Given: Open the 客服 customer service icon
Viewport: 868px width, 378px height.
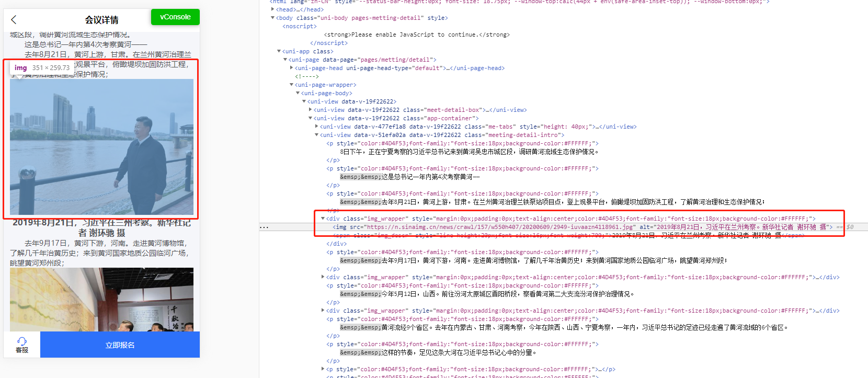Looking at the screenshot, I should pyautogui.click(x=22, y=345).
